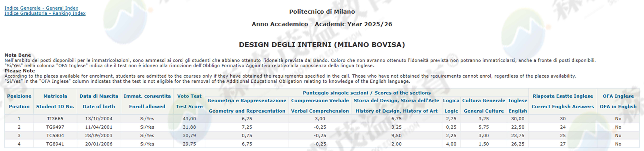Click the Posizione / Position column header
644x151 pixels.
(19, 101)
